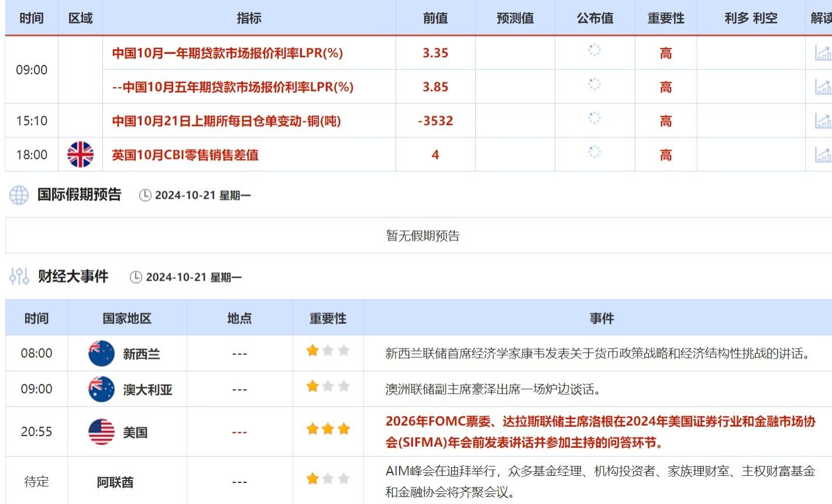Click the 利多 利空 column header

[x=751, y=18]
